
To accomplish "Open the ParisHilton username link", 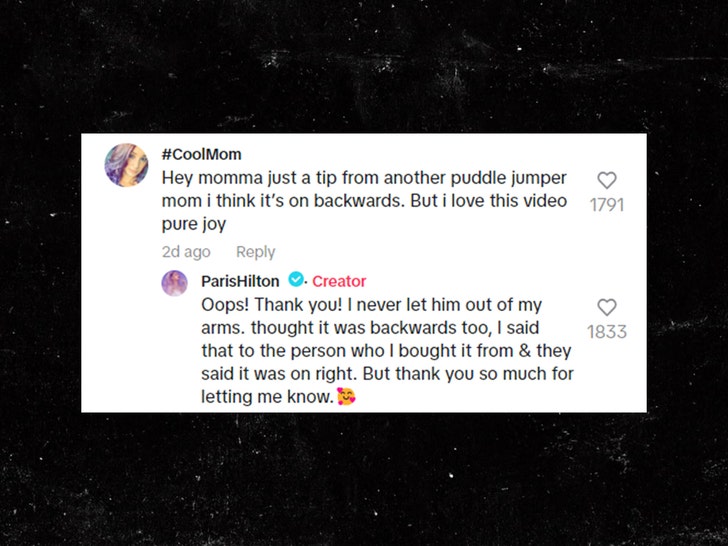I will click(x=240, y=281).
